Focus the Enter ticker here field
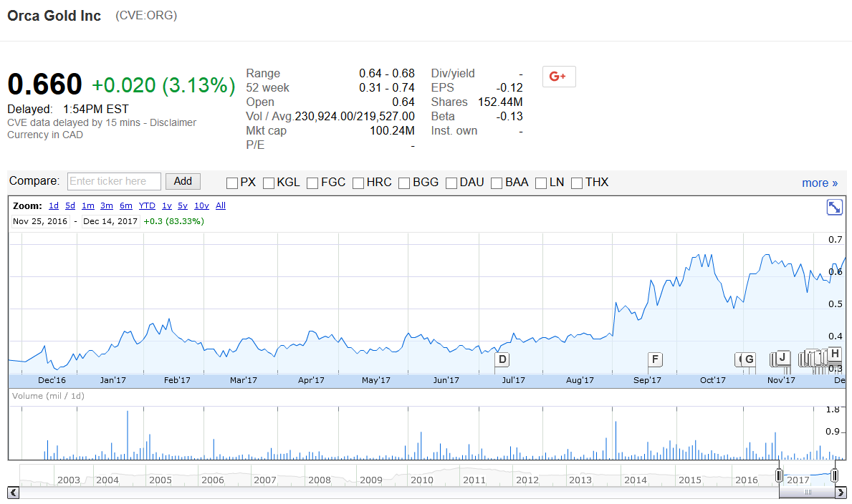This screenshot has height=504, width=852. [114, 181]
